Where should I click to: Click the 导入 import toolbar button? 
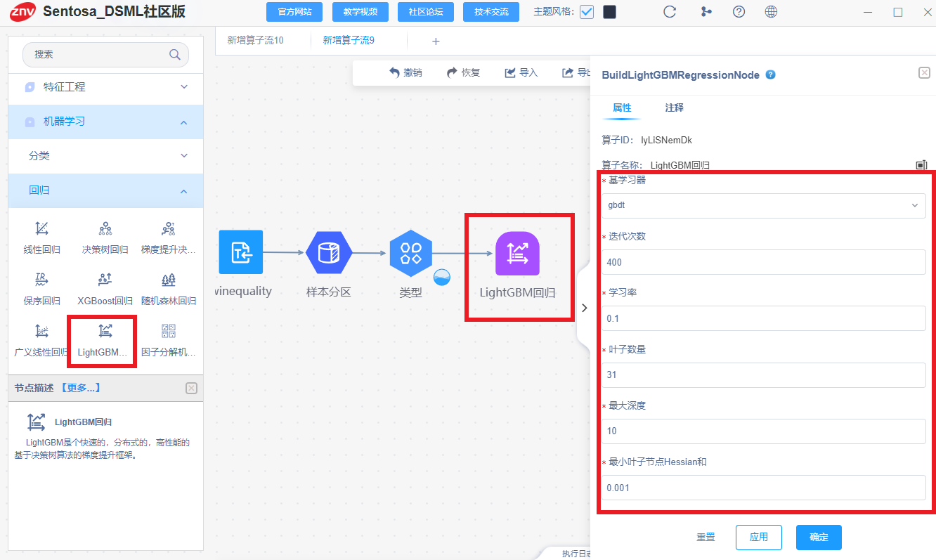(x=521, y=73)
